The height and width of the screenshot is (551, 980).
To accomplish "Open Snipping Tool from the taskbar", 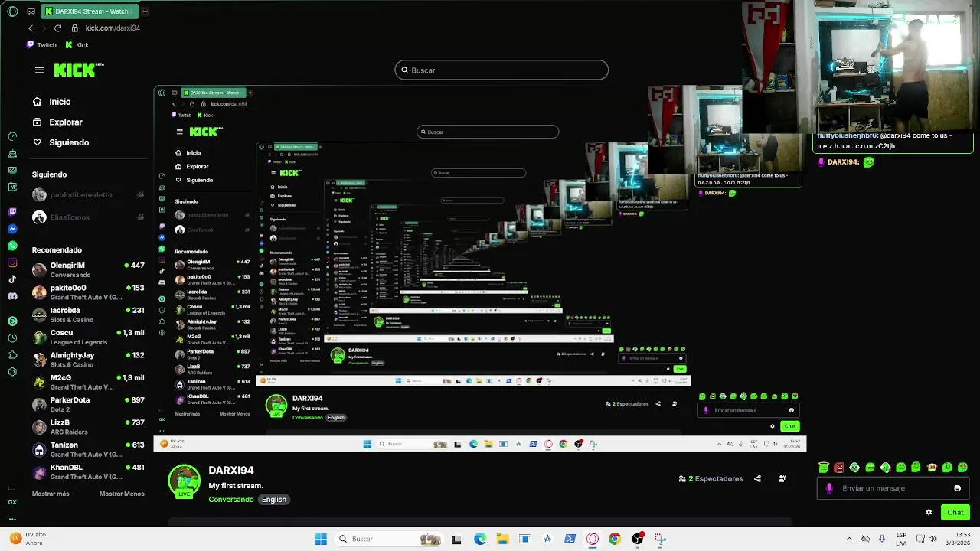I will pyautogui.click(x=660, y=539).
